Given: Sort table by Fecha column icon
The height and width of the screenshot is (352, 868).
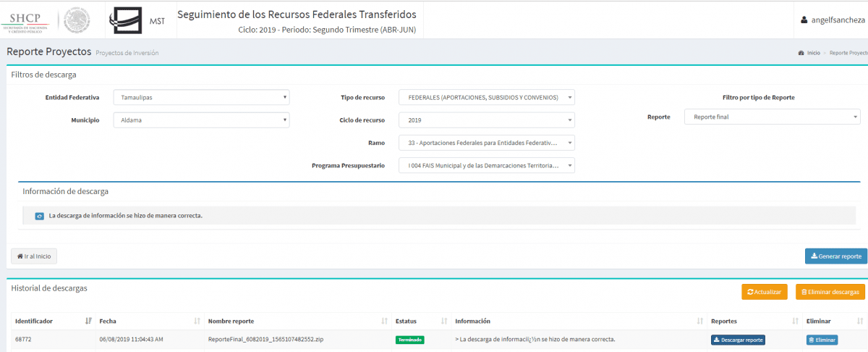Looking at the screenshot, I should 197,321.
